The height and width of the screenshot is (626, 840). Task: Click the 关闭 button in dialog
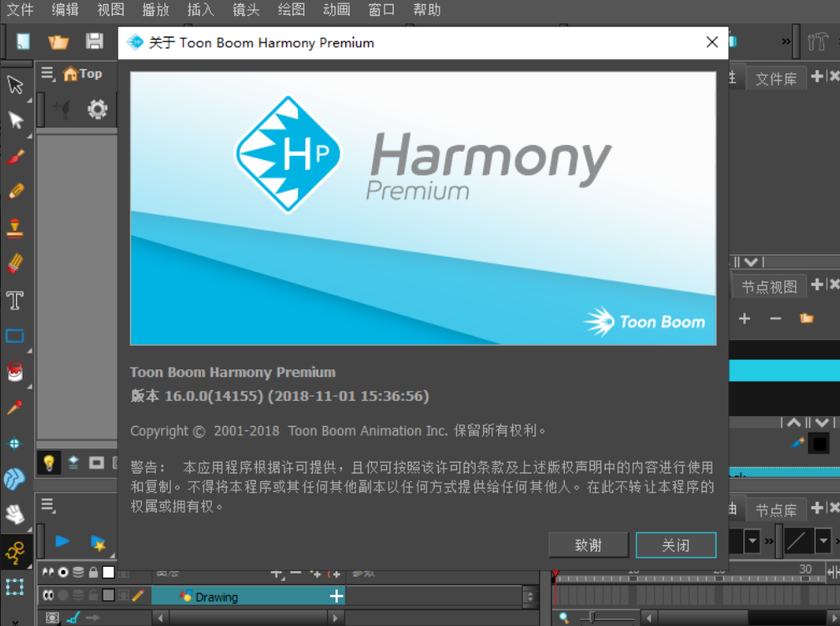(x=676, y=545)
